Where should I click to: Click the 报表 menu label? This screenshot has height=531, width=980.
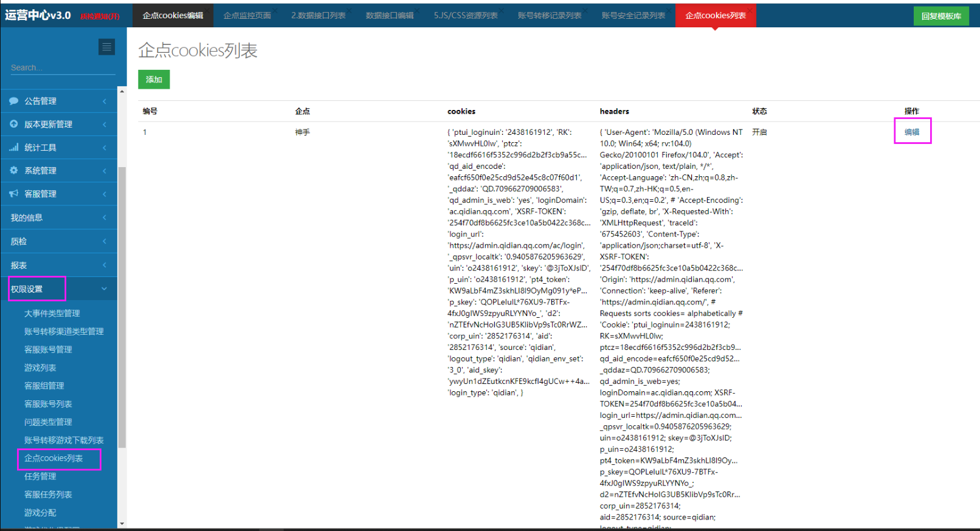19,265
